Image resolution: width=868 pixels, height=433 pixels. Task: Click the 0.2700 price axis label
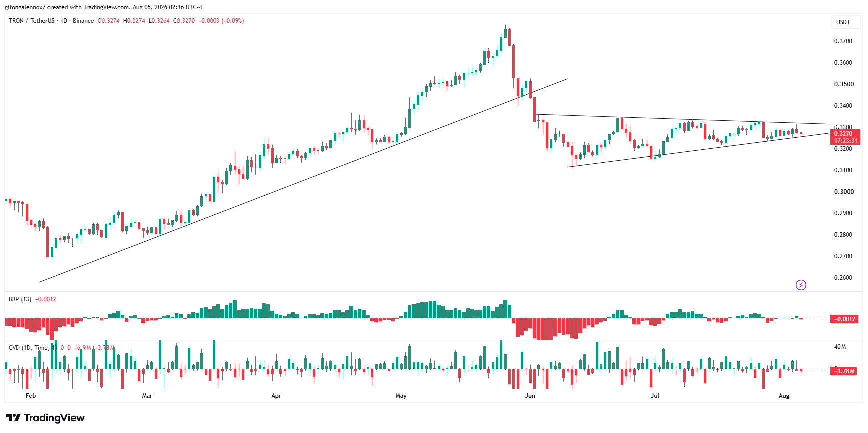click(843, 256)
